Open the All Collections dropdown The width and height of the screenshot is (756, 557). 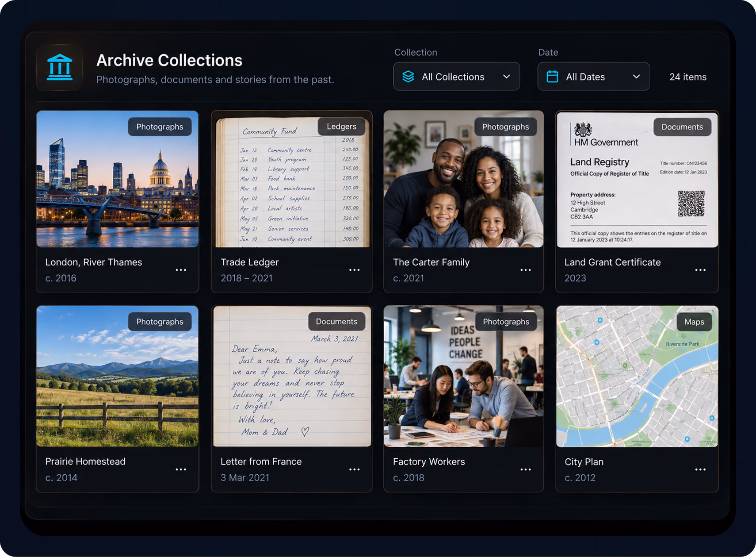click(456, 77)
